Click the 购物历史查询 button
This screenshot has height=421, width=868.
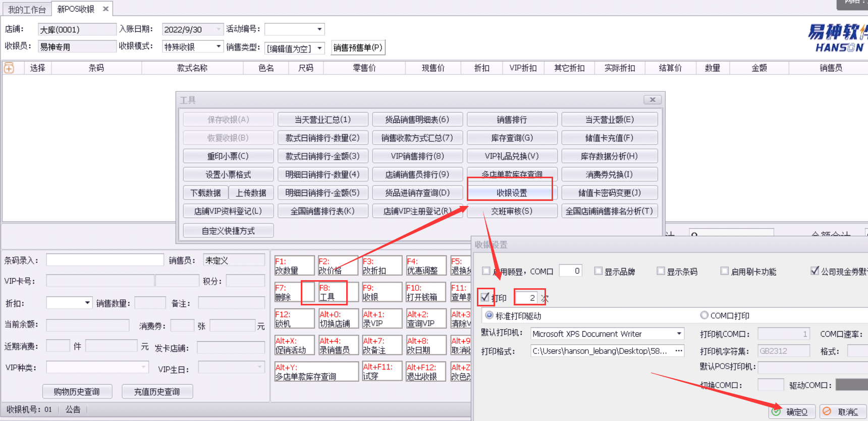[77, 391]
